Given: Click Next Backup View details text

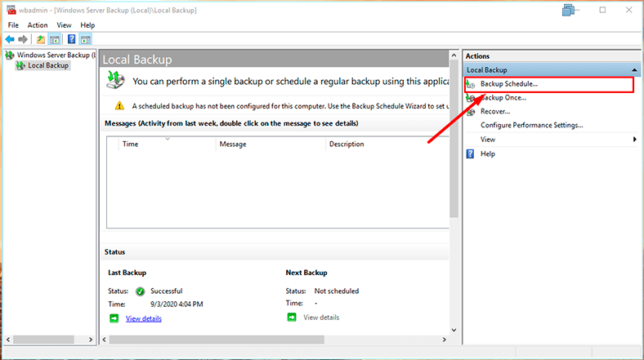Looking at the screenshot, I should [x=321, y=318].
